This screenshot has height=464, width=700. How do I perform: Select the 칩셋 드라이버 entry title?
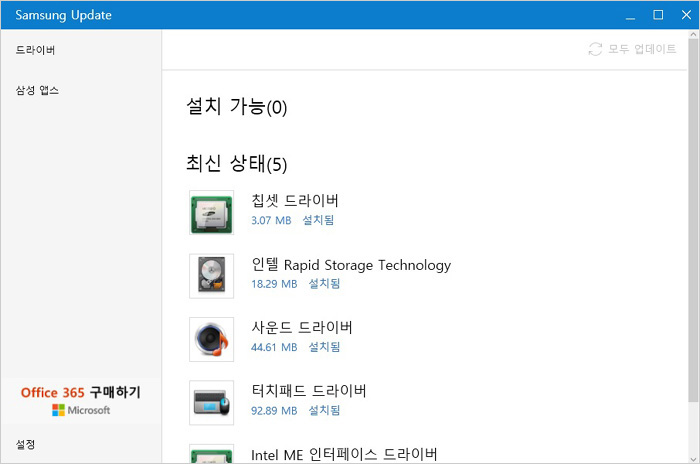pos(295,201)
